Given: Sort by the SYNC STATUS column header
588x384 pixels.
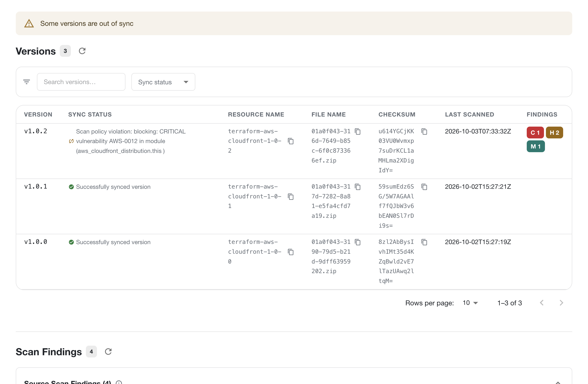Looking at the screenshot, I should [x=90, y=114].
